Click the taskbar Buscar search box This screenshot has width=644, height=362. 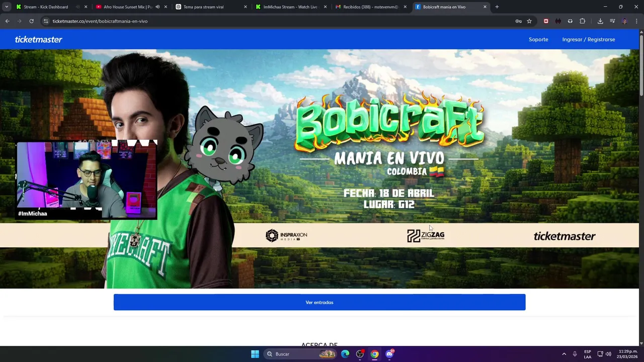(301, 354)
